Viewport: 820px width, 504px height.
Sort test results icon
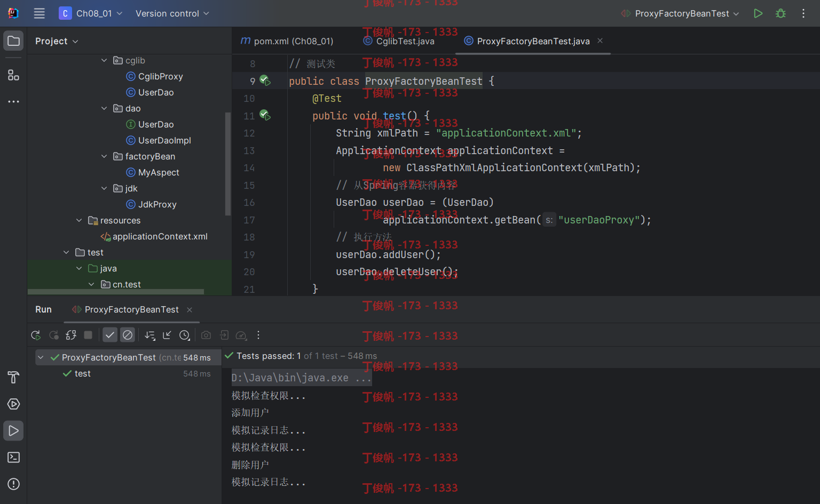150,335
